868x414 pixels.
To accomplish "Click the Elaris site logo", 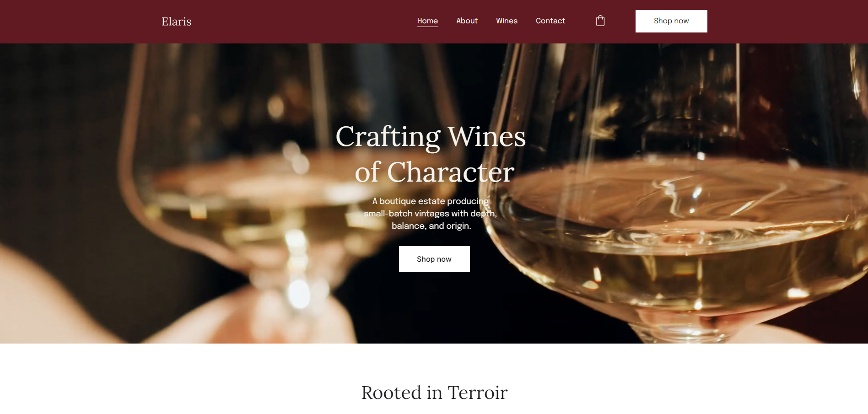I will [x=176, y=22].
